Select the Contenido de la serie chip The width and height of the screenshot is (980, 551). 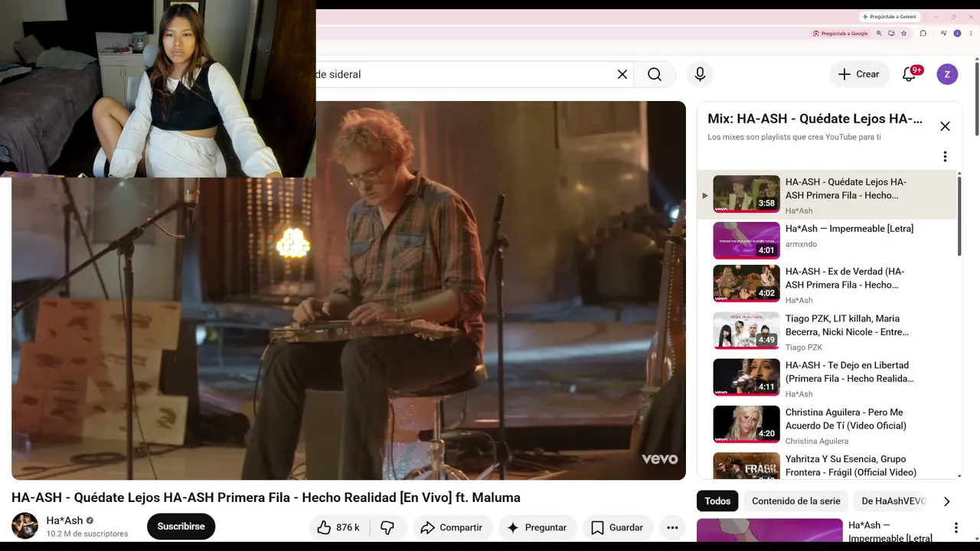click(796, 501)
